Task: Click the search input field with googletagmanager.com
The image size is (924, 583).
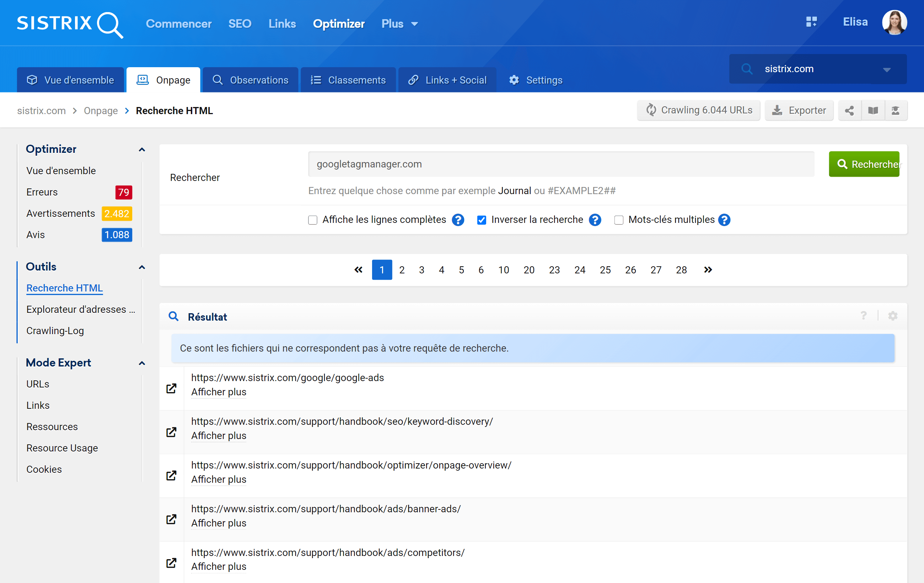Action: click(x=561, y=164)
